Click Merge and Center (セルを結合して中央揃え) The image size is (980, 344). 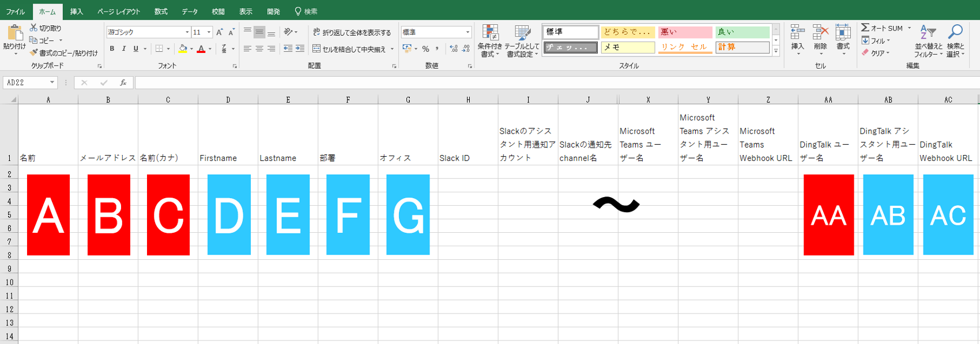[349, 49]
